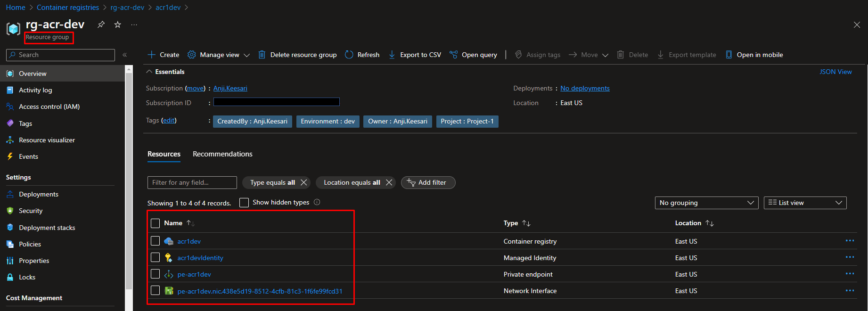Click the Open in mobile phone icon

pos(729,55)
